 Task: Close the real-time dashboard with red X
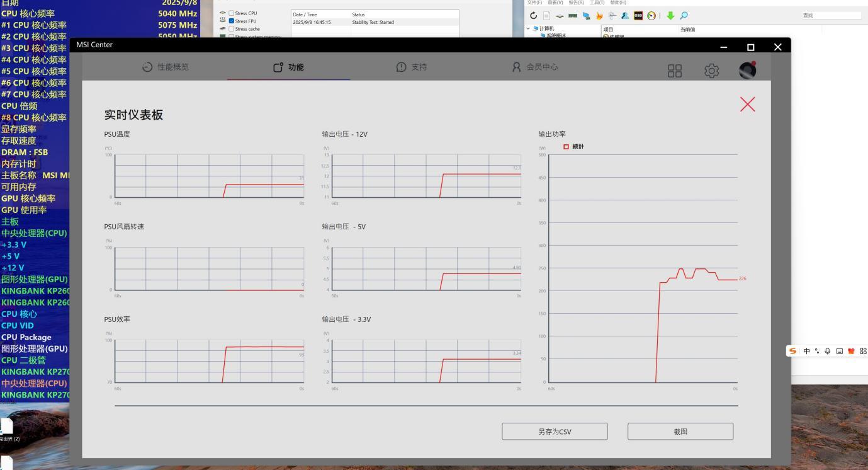[747, 105]
